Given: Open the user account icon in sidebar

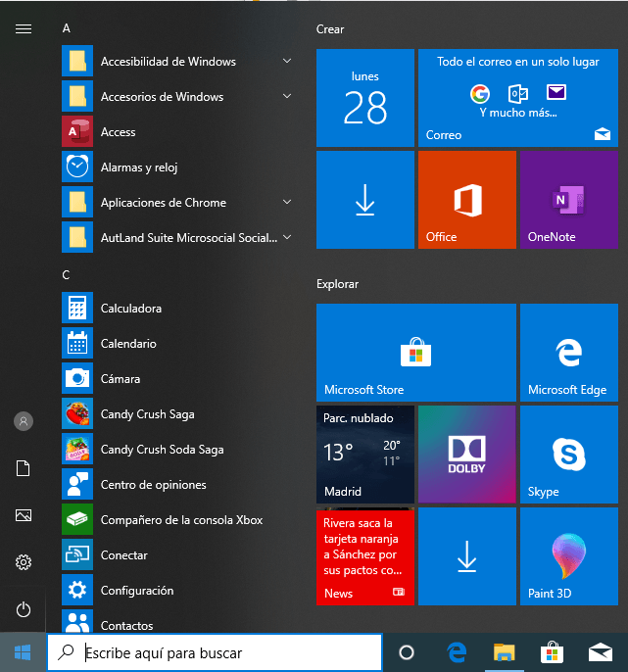Looking at the screenshot, I should pos(24,421).
